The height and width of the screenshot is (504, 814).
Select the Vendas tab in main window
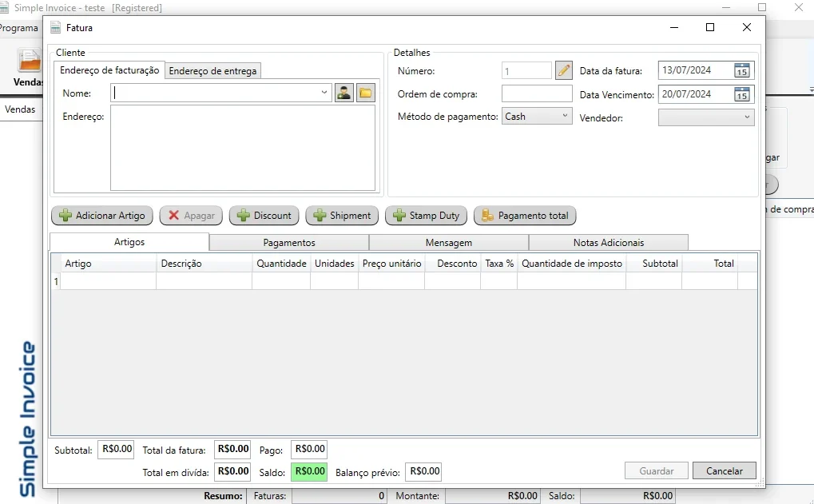tap(20, 109)
